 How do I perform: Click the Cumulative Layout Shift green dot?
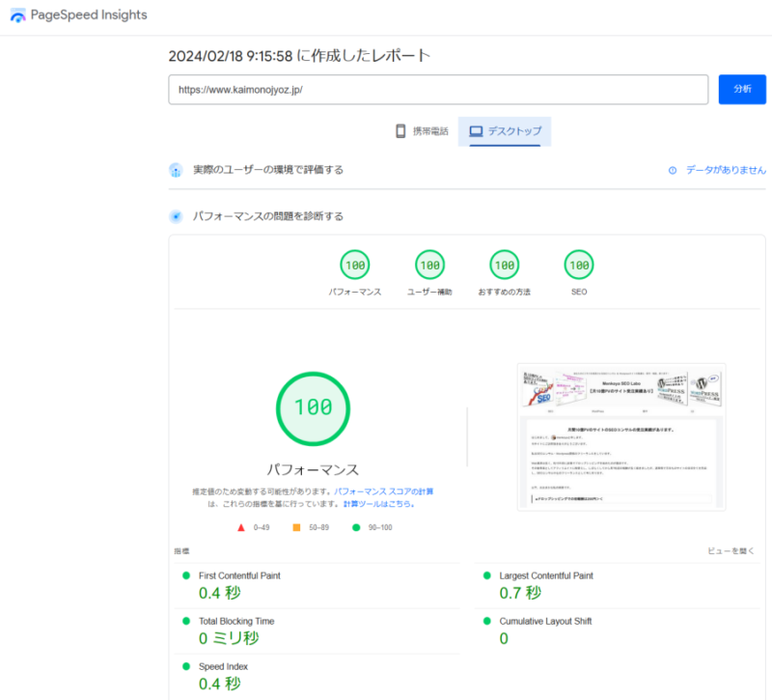point(487,621)
